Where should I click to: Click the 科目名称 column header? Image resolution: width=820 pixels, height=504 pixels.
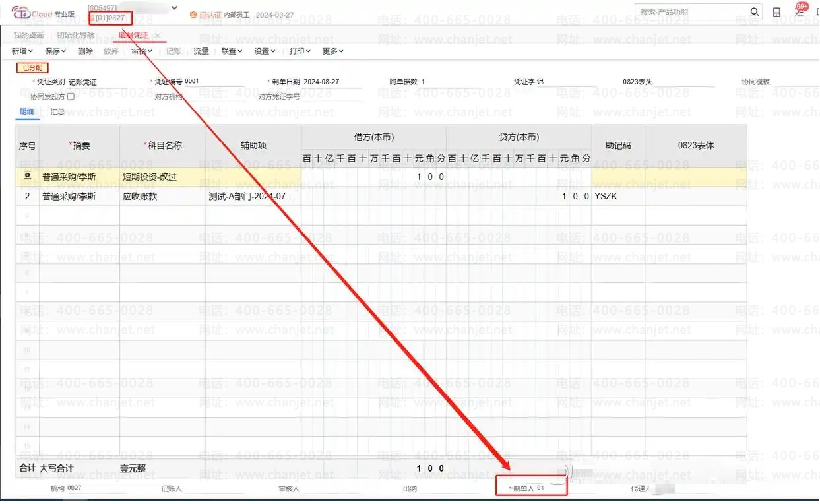point(162,145)
